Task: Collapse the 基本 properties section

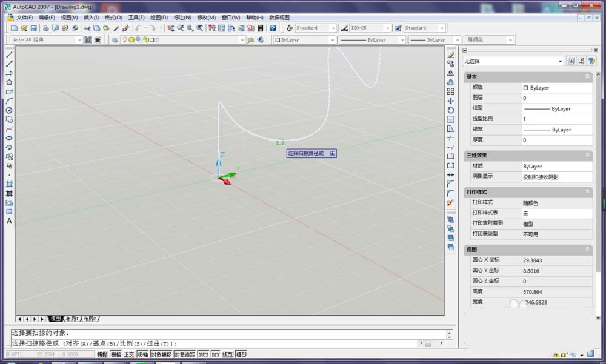Action: click(x=587, y=77)
